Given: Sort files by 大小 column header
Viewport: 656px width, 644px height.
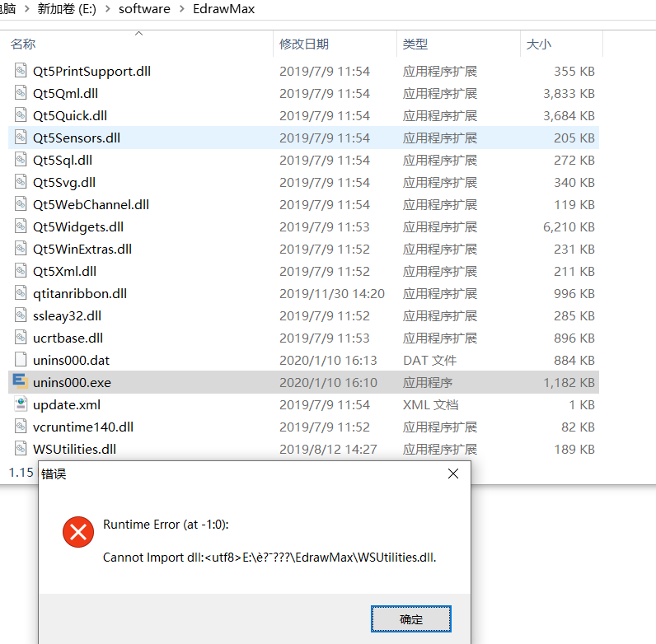Looking at the screenshot, I should tap(538, 44).
